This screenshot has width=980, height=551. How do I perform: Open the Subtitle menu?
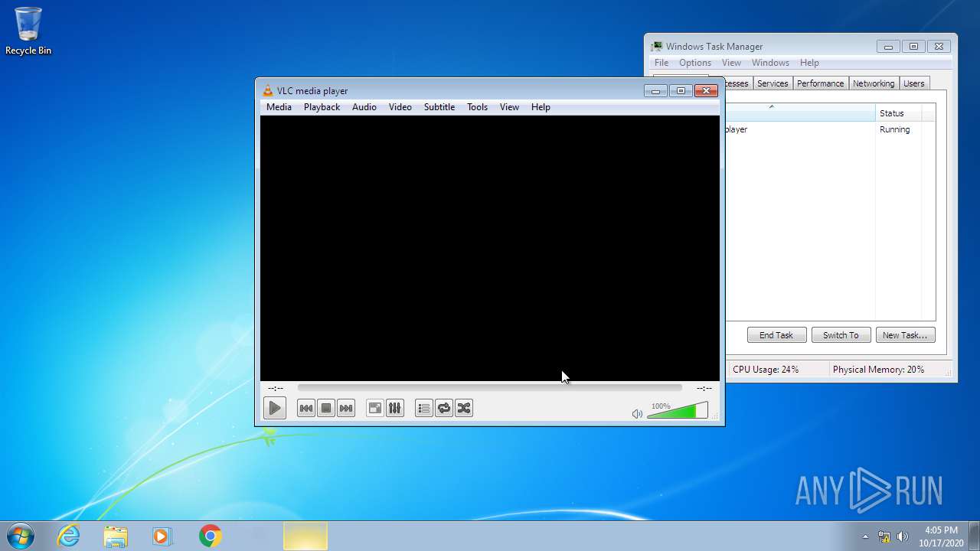[x=439, y=107]
